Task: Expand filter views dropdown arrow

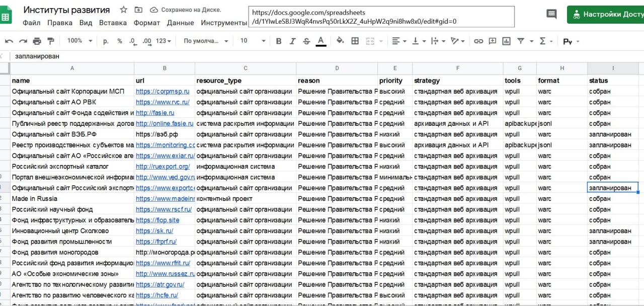Action: pos(531,41)
